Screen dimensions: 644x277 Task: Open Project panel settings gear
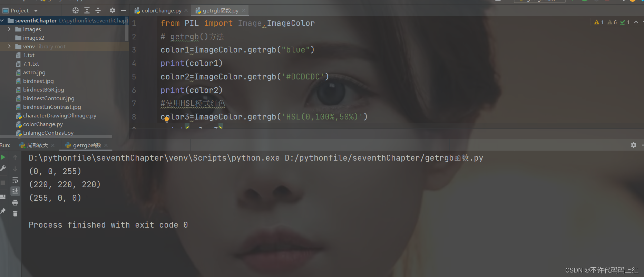(x=112, y=10)
